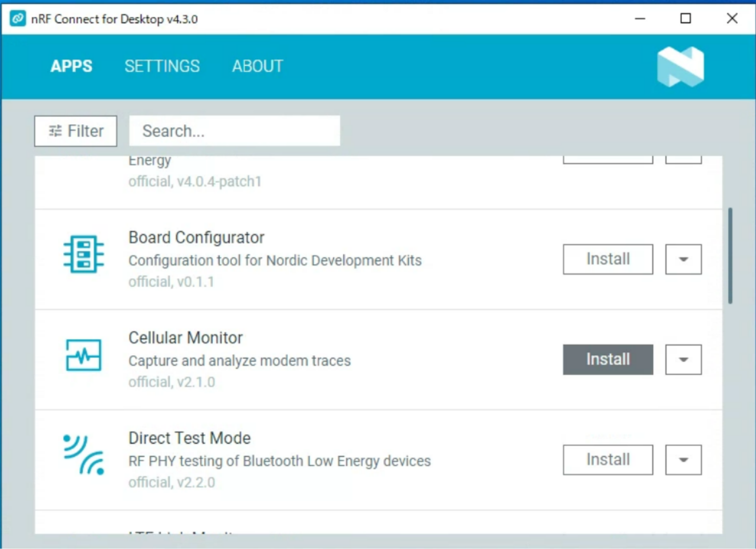
Task: Expand the Cellular Monitor dropdown arrow
Action: [x=683, y=360]
